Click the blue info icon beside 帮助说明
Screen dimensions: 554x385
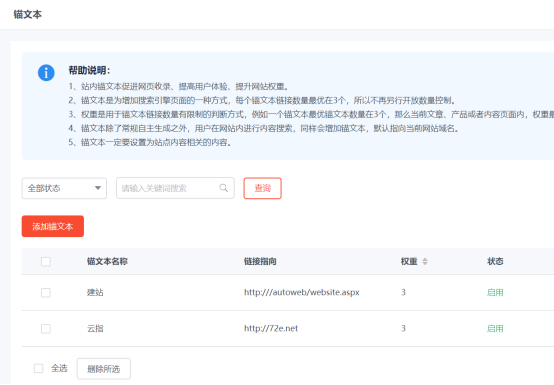pos(46,73)
